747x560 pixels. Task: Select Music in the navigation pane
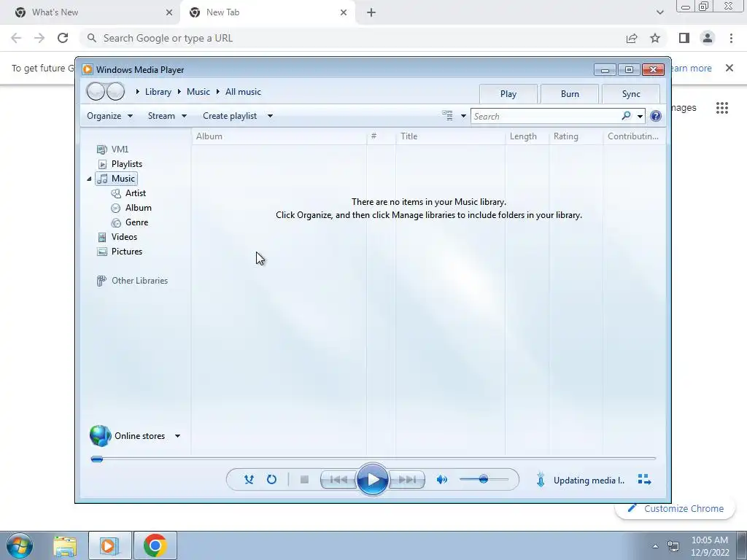pyautogui.click(x=116, y=179)
